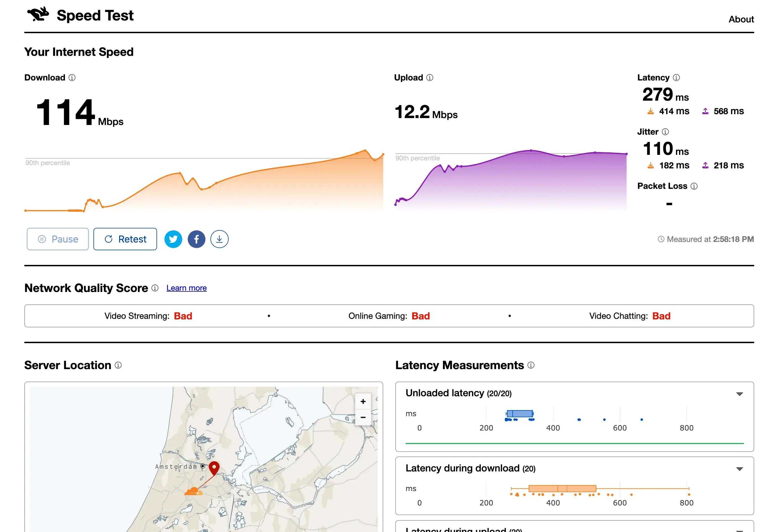
Task: Zoom out on the server map
Action: coord(363,418)
